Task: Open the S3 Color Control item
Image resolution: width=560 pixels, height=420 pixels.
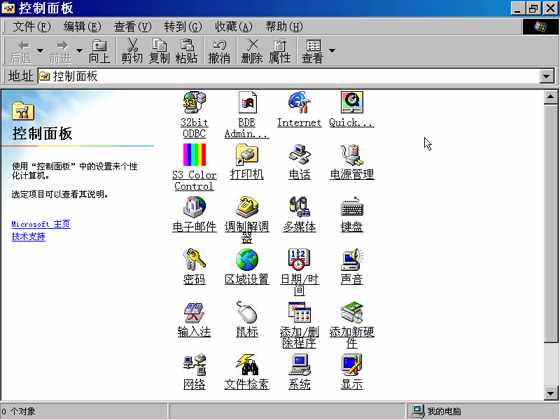Action: point(194,155)
